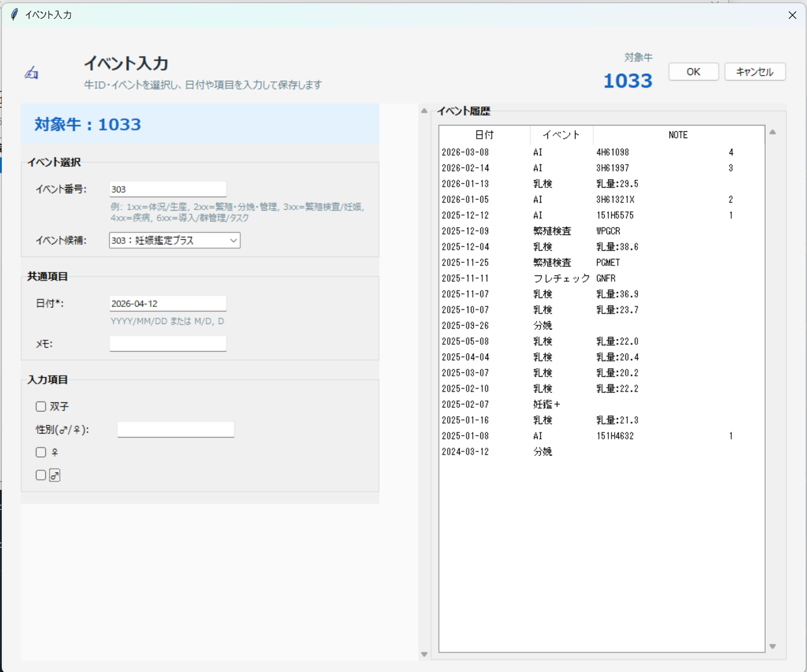The height and width of the screenshot is (672, 807).
Task: Select the 2025-01-08 AI row
Action: 601,436
